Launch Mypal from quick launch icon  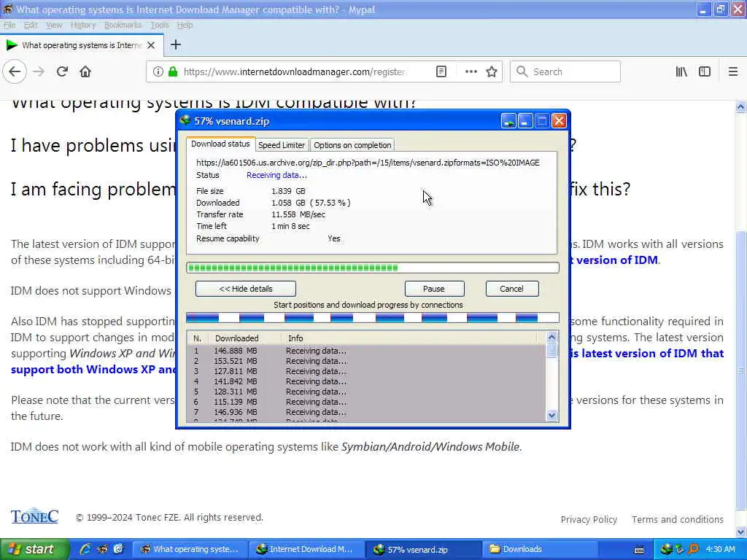[102, 549]
